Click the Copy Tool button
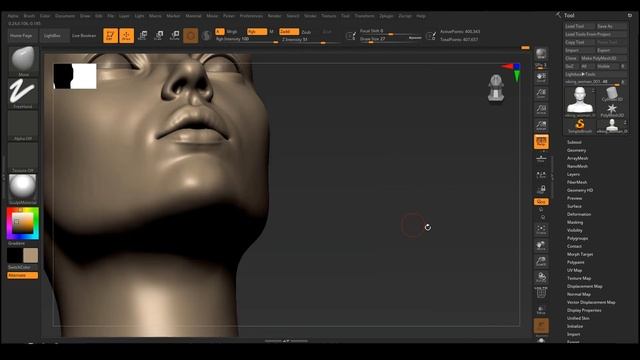Viewport: 640px width, 360px height. (580, 42)
